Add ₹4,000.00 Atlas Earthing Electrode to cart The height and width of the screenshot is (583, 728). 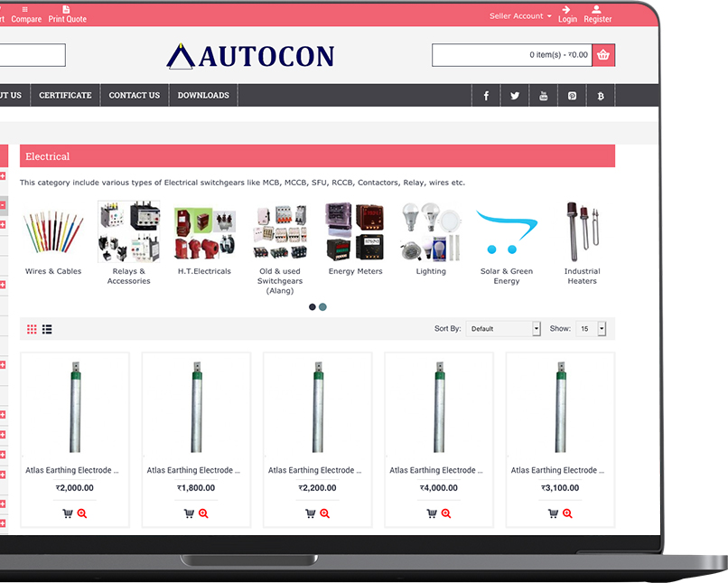tap(432, 513)
